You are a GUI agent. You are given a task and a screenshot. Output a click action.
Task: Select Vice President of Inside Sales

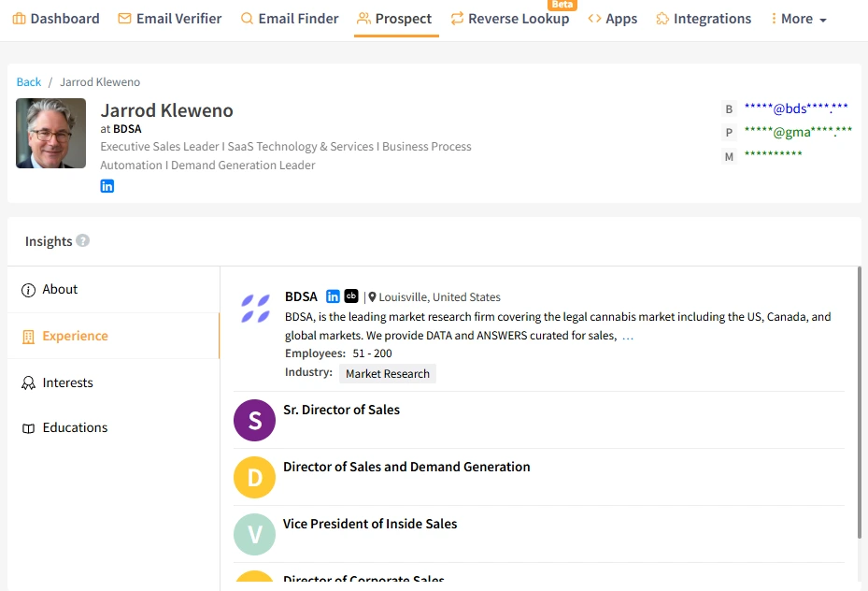point(370,524)
